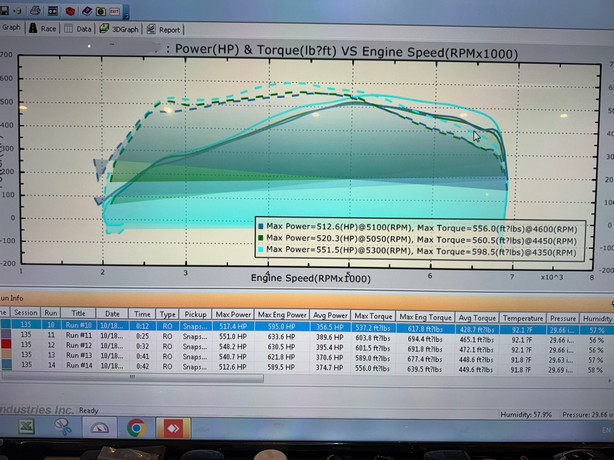Select the Run #14 row in table

(82, 367)
